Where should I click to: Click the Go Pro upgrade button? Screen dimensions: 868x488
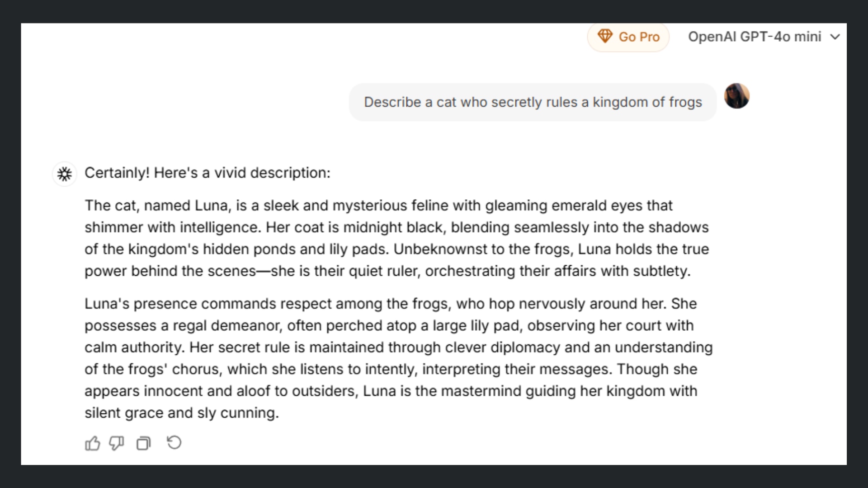[x=628, y=37]
